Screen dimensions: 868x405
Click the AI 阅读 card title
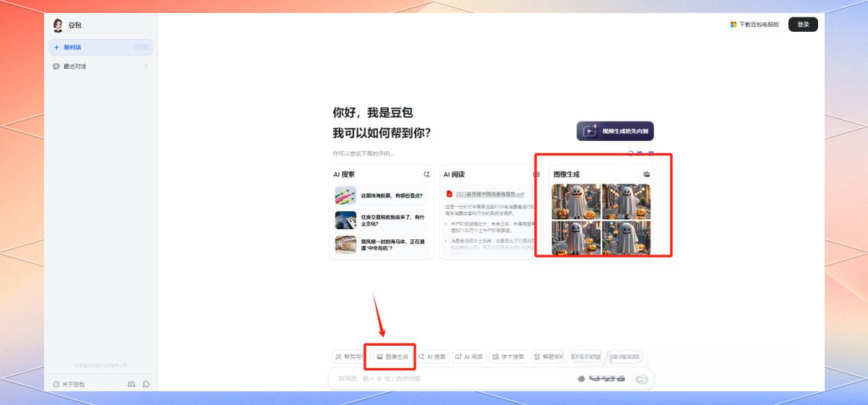pos(454,174)
